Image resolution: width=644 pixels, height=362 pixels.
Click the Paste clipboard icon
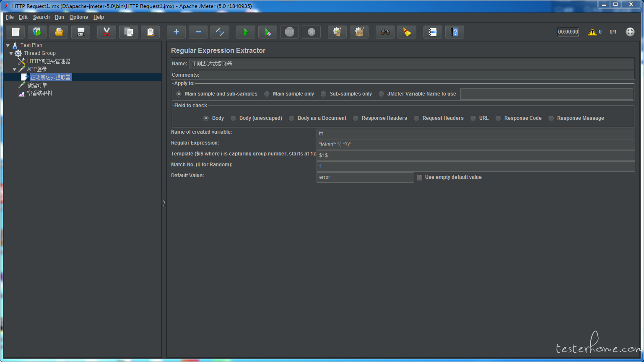click(151, 32)
